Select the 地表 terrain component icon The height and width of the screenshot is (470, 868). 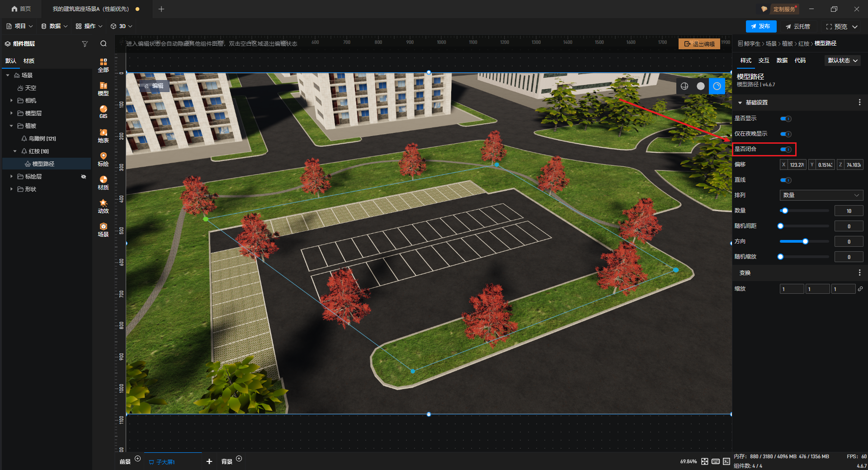[103, 135]
